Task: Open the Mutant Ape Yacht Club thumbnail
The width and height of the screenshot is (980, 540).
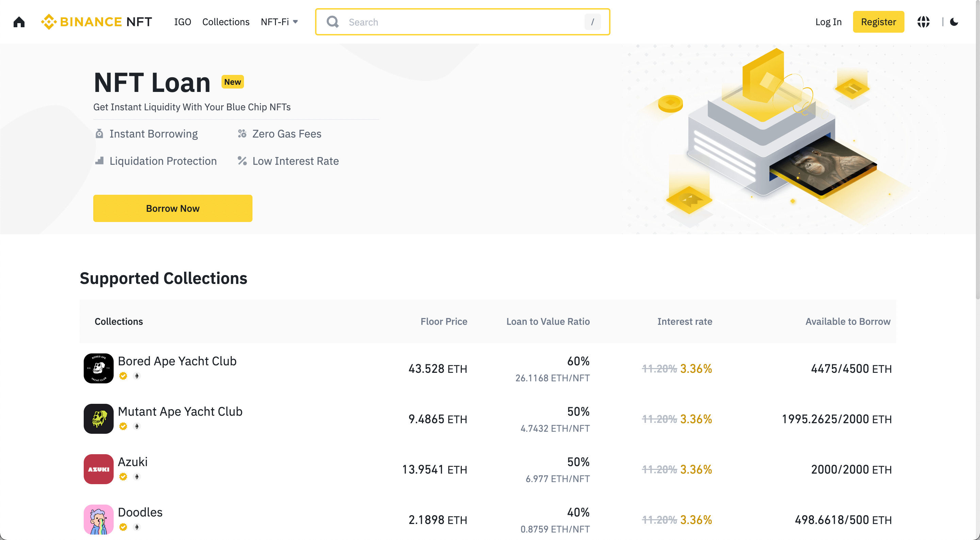Action: [x=99, y=418]
